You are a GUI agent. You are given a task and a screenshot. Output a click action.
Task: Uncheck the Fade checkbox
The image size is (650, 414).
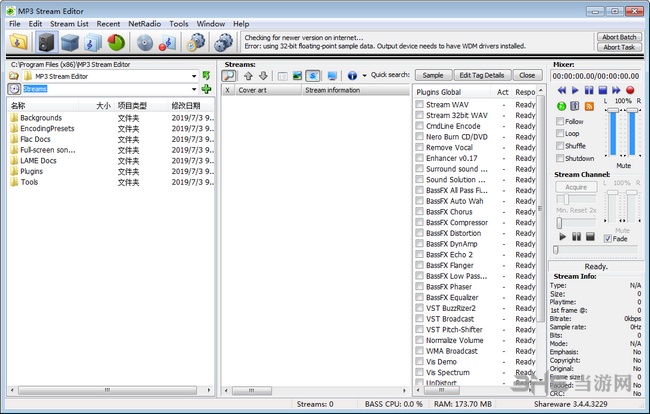pyautogui.click(x=608, y=239)
